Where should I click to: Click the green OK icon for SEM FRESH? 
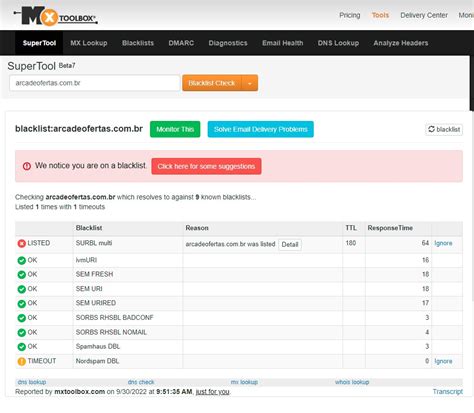tap(22, 275)
